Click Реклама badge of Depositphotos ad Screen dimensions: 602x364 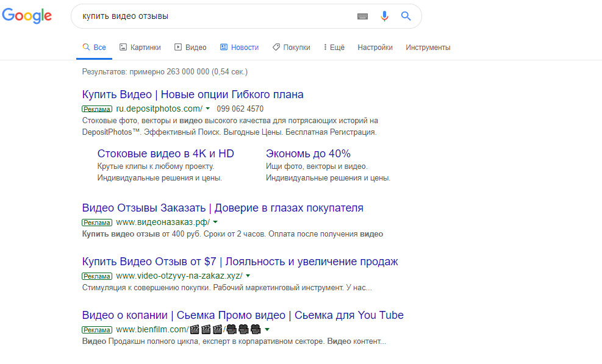pyautogui.click(x=97, y=109)
